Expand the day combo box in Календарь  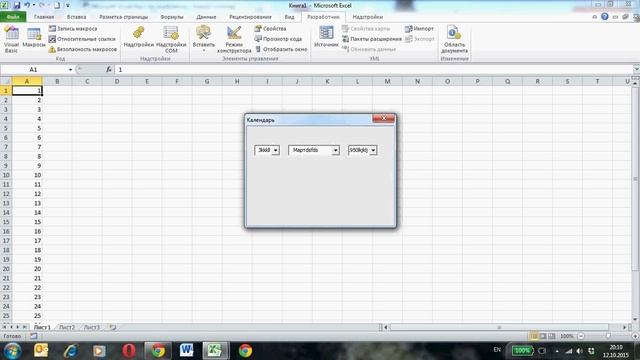[276, 150]
